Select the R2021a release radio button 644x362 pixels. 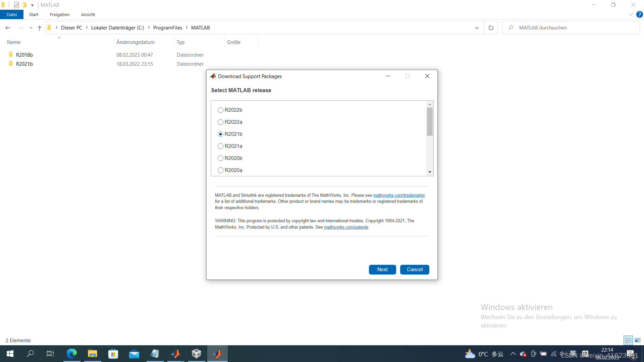(220, 146)
